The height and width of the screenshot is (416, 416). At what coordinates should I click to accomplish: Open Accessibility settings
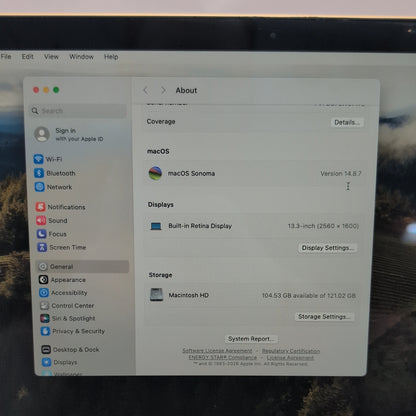64,293
